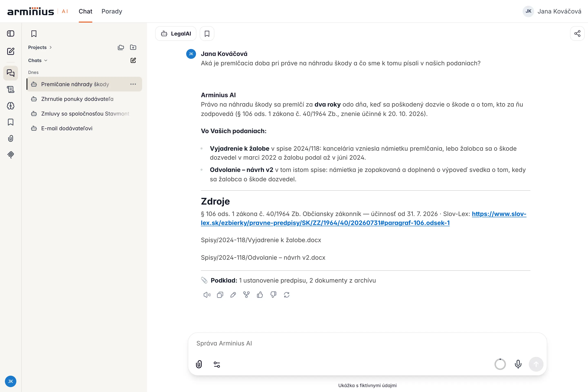
Task: Open new chat compose icon in rail
Action: (10, 51)
